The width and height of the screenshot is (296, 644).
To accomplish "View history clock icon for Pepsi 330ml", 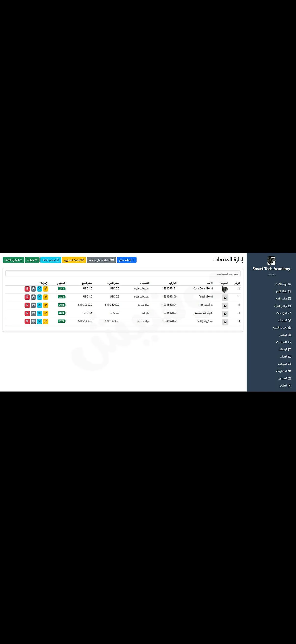I will [33, 297].
